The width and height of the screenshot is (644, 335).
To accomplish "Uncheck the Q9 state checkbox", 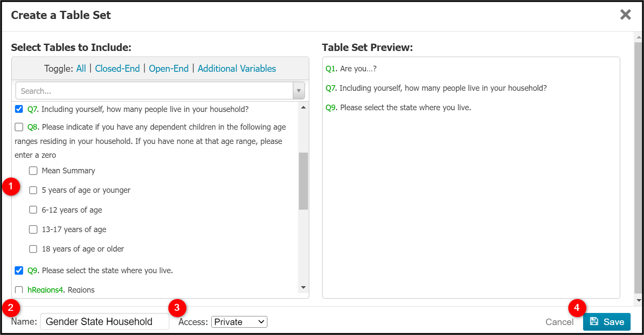I will [x=19, y=271].
